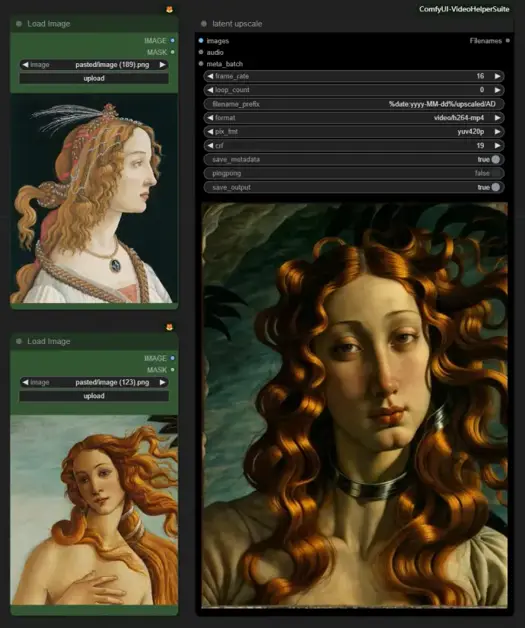The width and height of the screenshot is (525, 628).
Task: Click the top Load Image node title
Action: [x=49, y=24]
